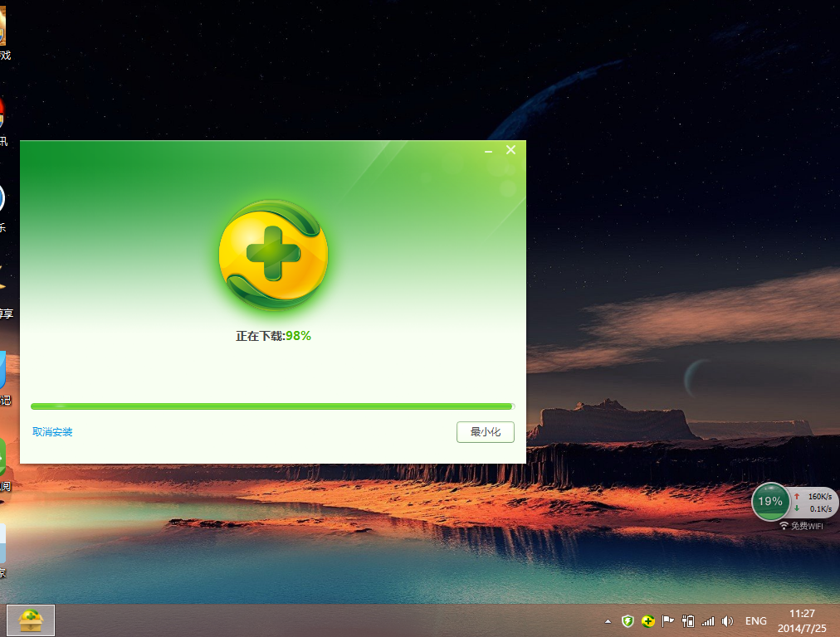
Task: Click the 360 installer icon in the tray
Action: click(647, 620)
